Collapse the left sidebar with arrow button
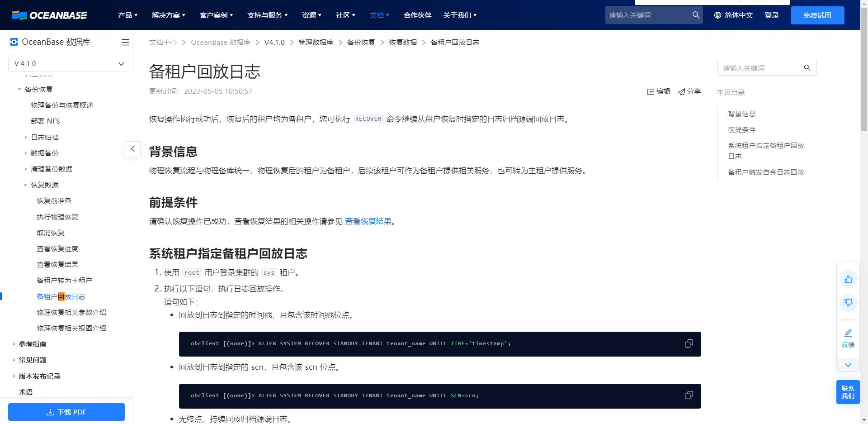The height and width of the screenshot is (424, 868). click(132, 149)
